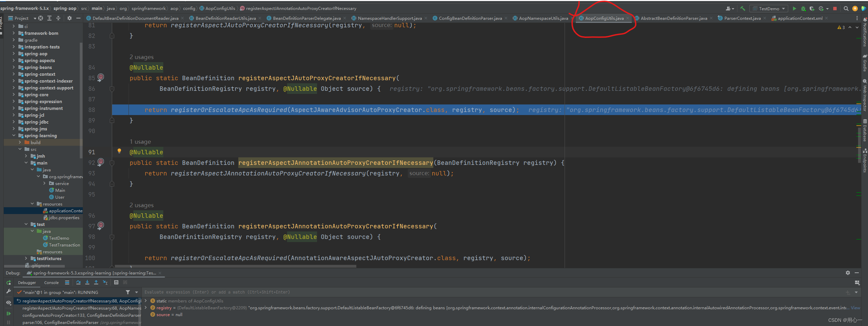Select the Step Into icon in the debugger

click(87, 282)
